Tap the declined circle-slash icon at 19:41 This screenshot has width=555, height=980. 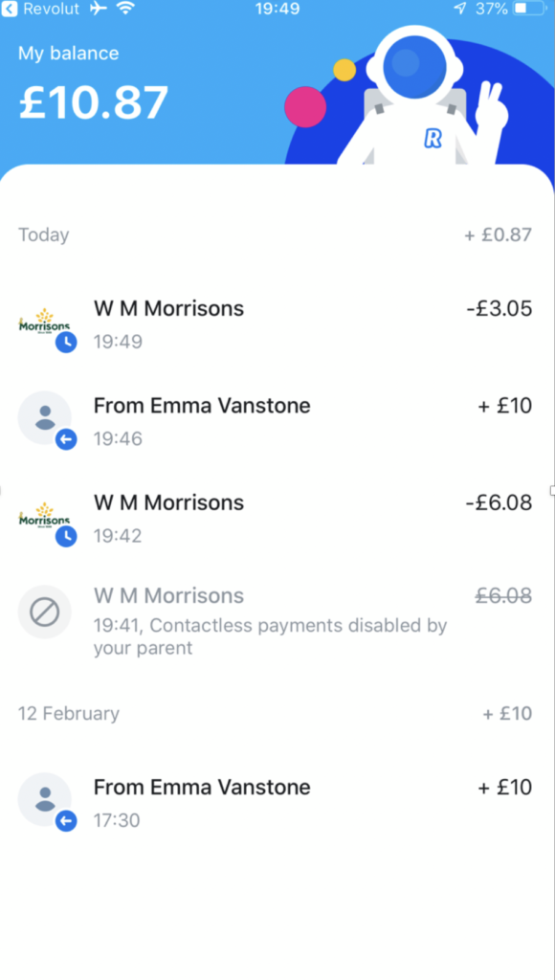coord(44,612)
